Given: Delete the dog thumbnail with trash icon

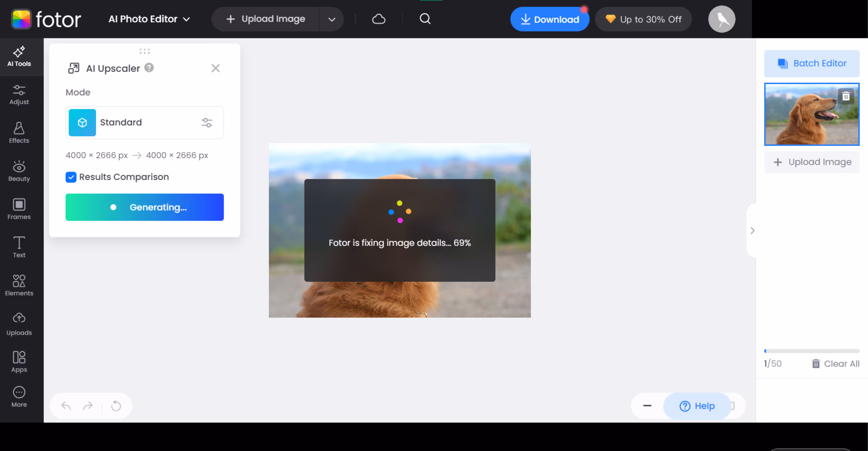Looking at the screenshot, I should 846,97.
